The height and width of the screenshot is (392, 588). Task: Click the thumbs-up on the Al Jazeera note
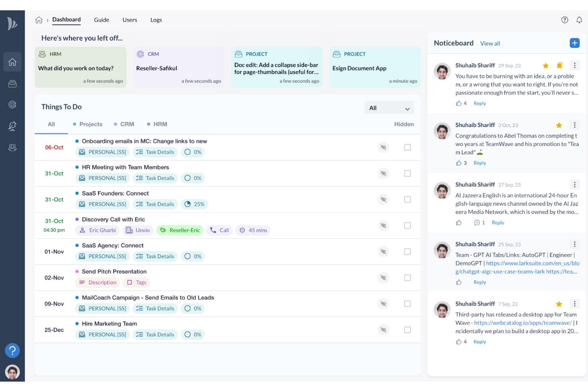click(x=459, y=222)
